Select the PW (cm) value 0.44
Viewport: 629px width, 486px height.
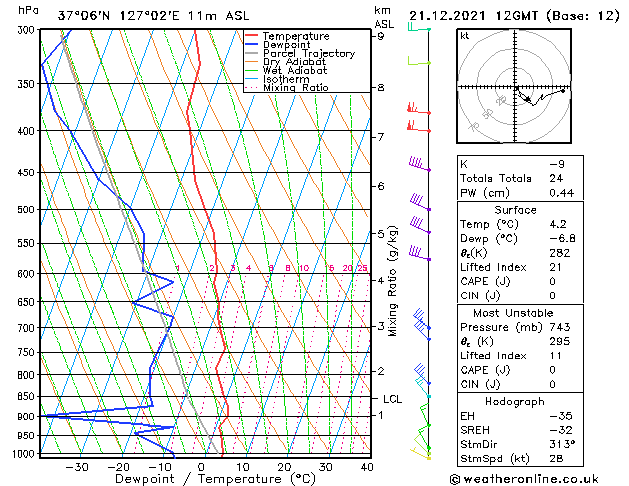pyautogui.click(x=562, y=193)
